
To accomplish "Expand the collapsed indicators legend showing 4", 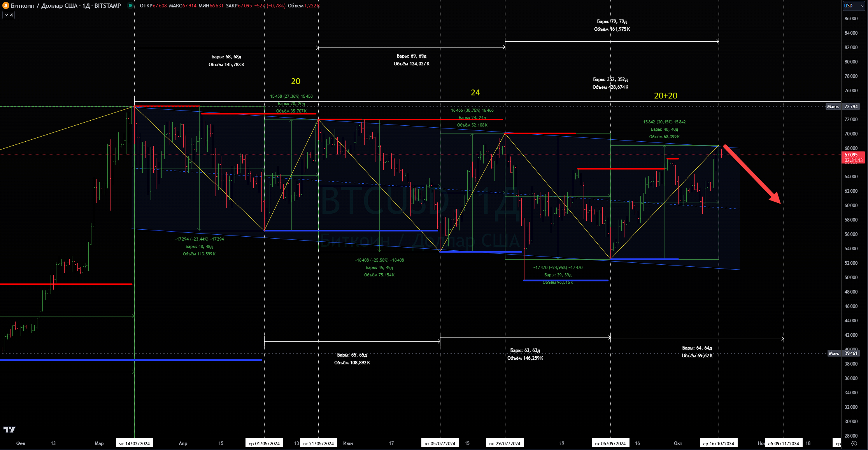I will coord(9,15).
